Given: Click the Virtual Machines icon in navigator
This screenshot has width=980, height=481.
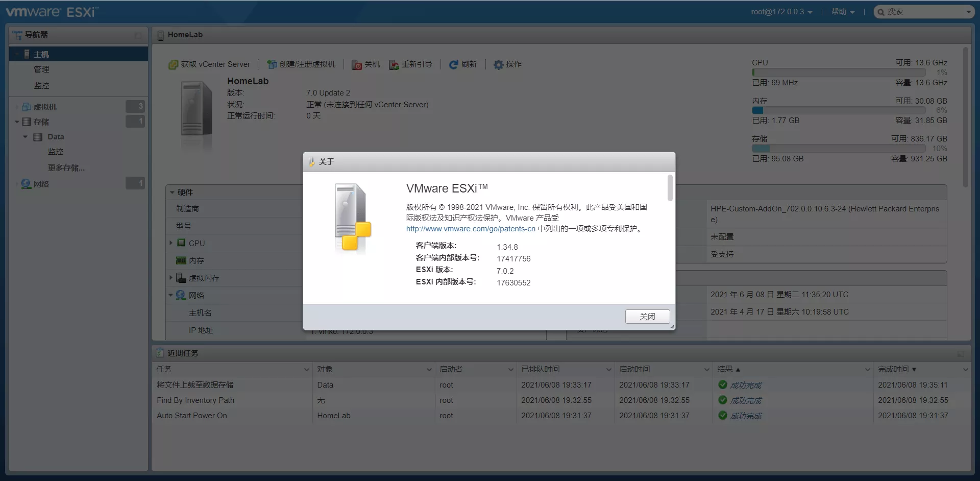Looking at the screenshot, I should click(x=27, y=107).
